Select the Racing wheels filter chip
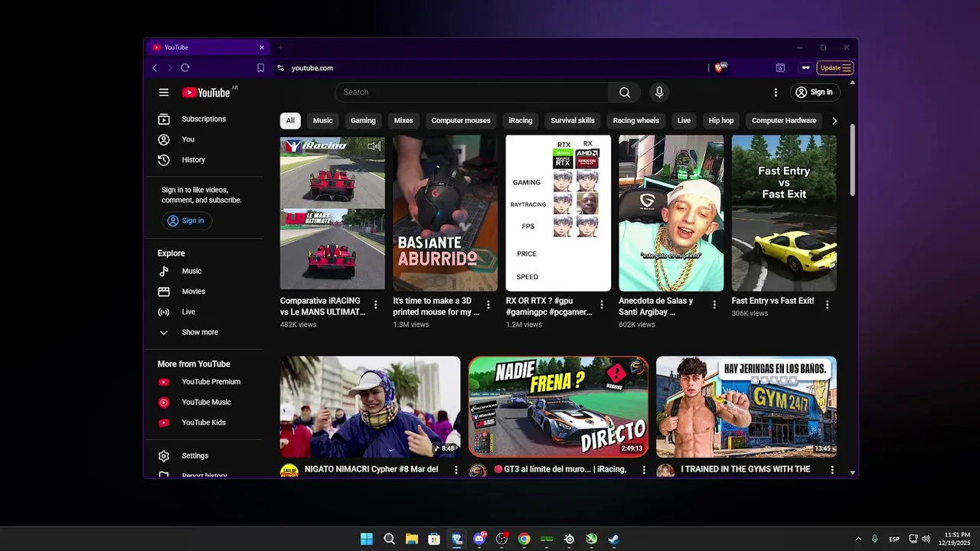The width and height of the screenshot is (980, 551). [636, 121]
